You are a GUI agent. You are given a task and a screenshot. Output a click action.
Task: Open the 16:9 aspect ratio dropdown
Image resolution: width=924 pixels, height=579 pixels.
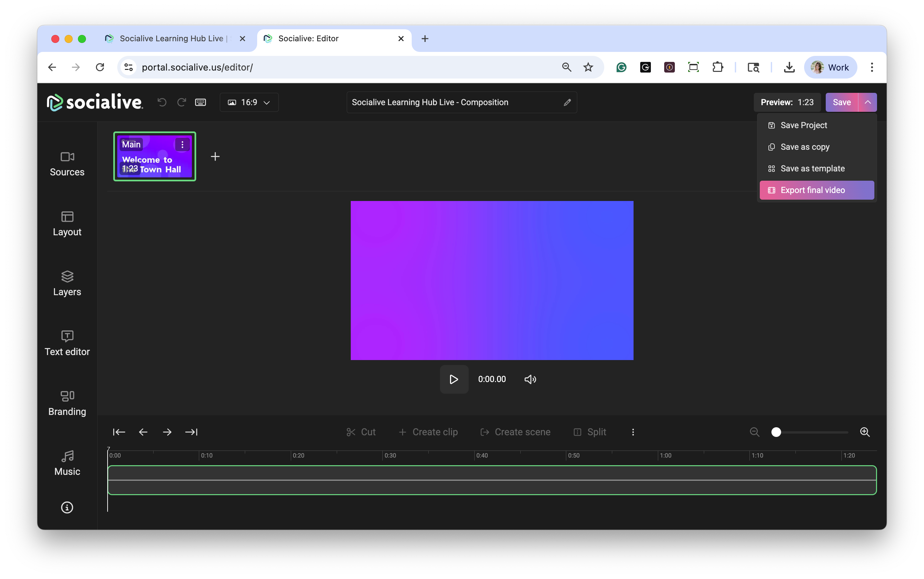click(x=249, y=102)
